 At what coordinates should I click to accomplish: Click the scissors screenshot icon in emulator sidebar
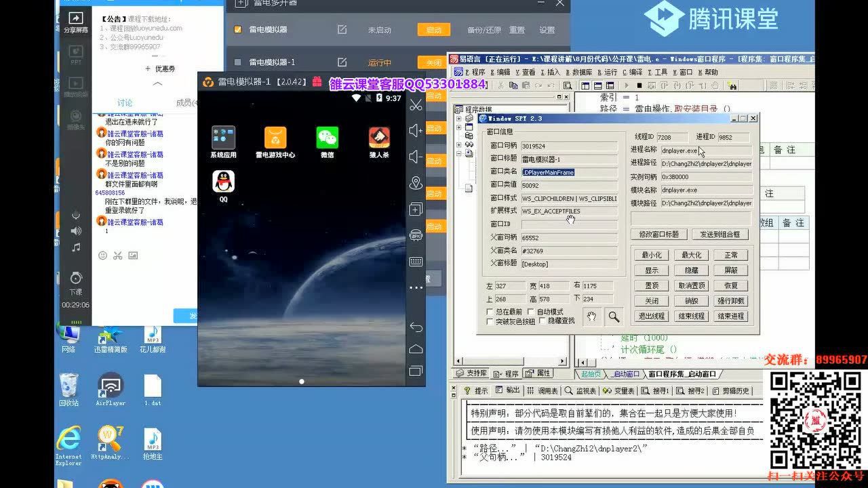click(x=416, y=104)
